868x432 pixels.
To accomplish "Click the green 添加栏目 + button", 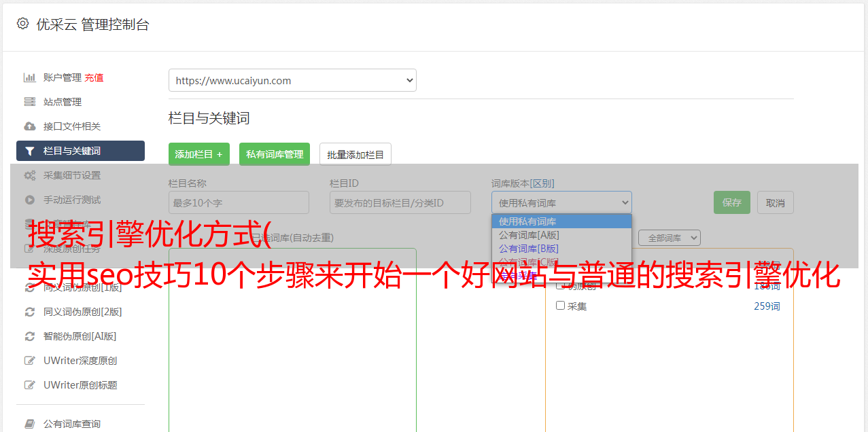I will tap(199, 154).
